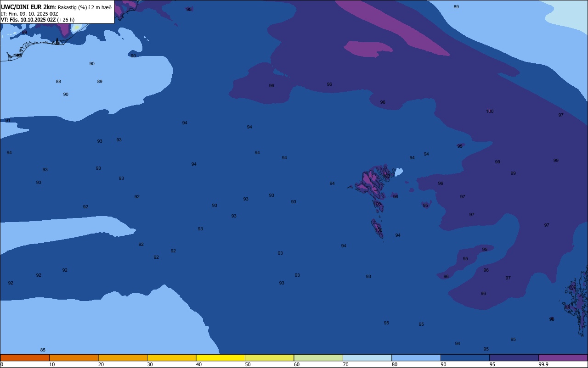
Task: Click the legend tick label '40'
Action: point(199,364)
